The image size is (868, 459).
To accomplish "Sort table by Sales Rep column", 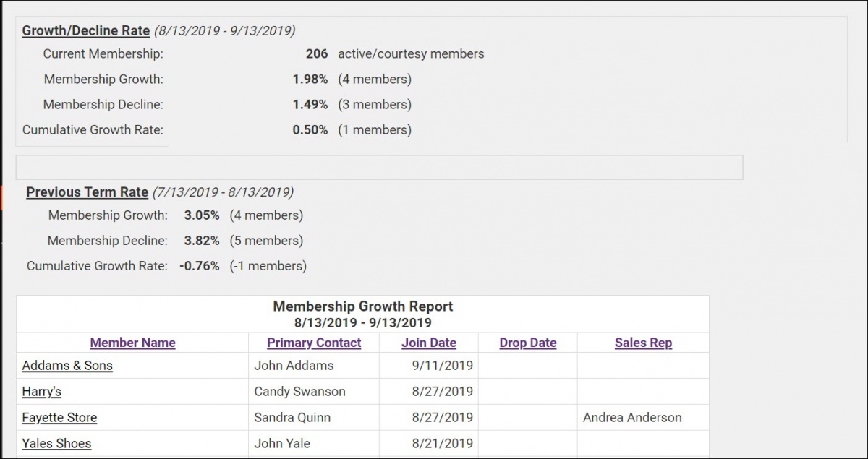I will (x=642, y=343).
